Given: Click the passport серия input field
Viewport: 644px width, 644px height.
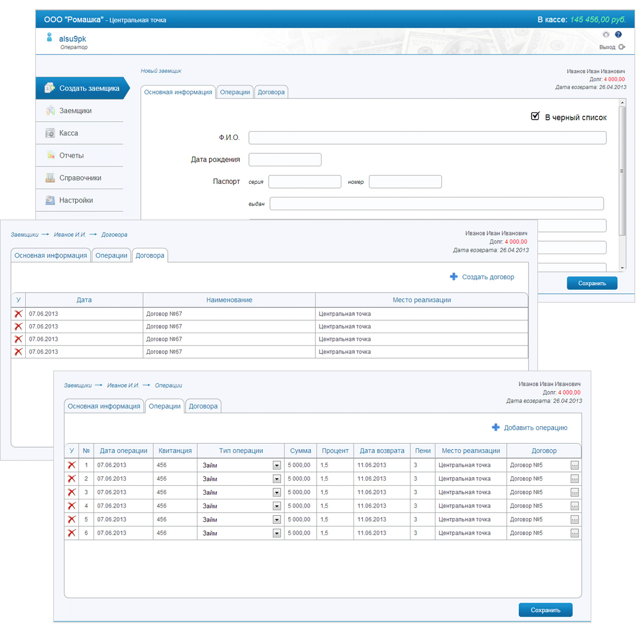Looking at the screenshot, I should pyautogui.click(x=305, y=181).
